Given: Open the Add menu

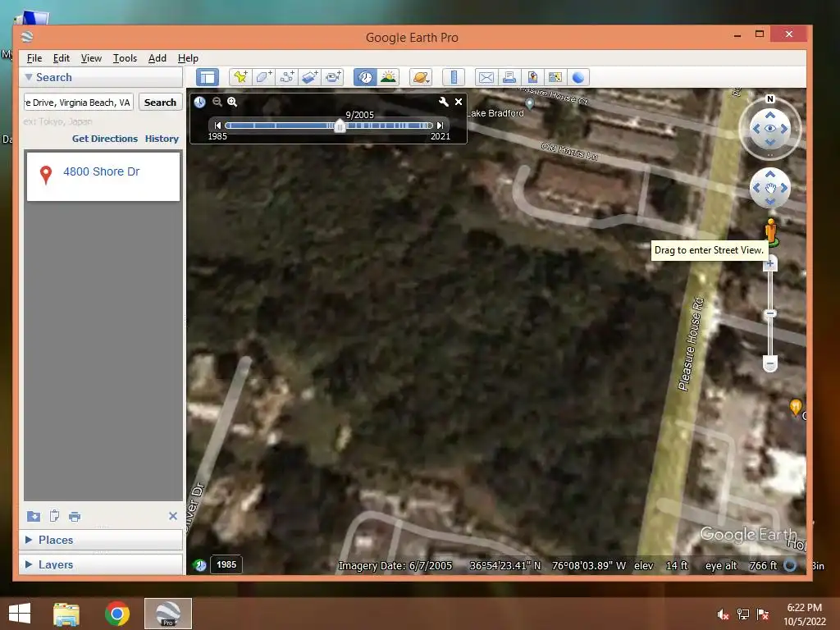Looking at the screenshot, I should pos(157,58).
